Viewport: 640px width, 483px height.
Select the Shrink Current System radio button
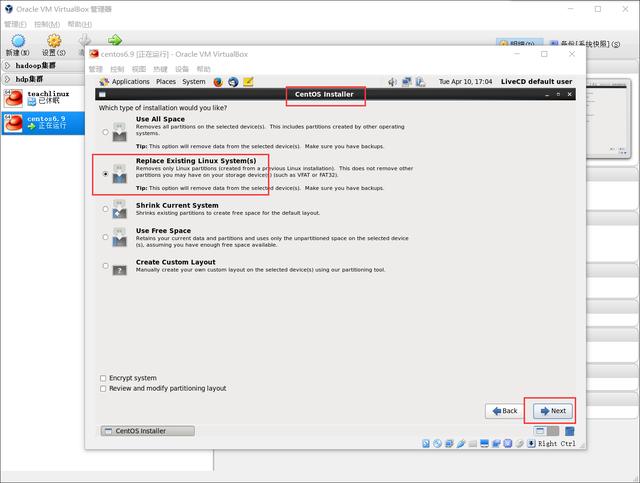pyautogui.click(x=105, y=209)
